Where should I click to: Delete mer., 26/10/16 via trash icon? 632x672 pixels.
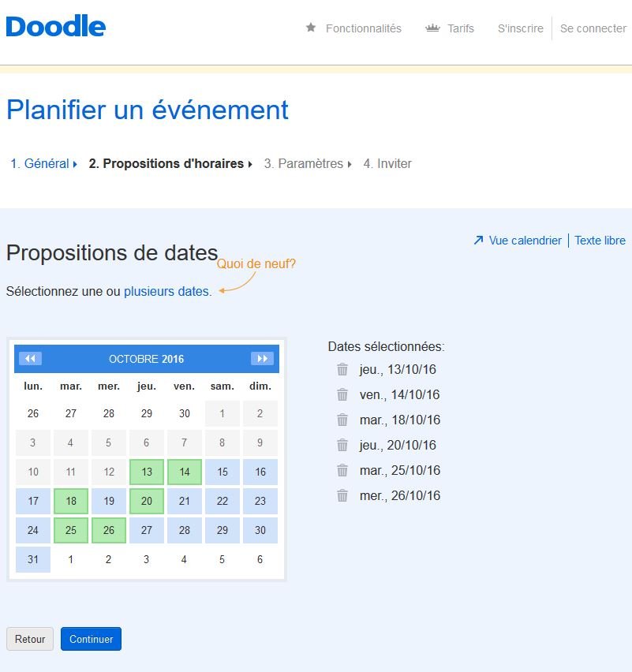click(342, 495)
